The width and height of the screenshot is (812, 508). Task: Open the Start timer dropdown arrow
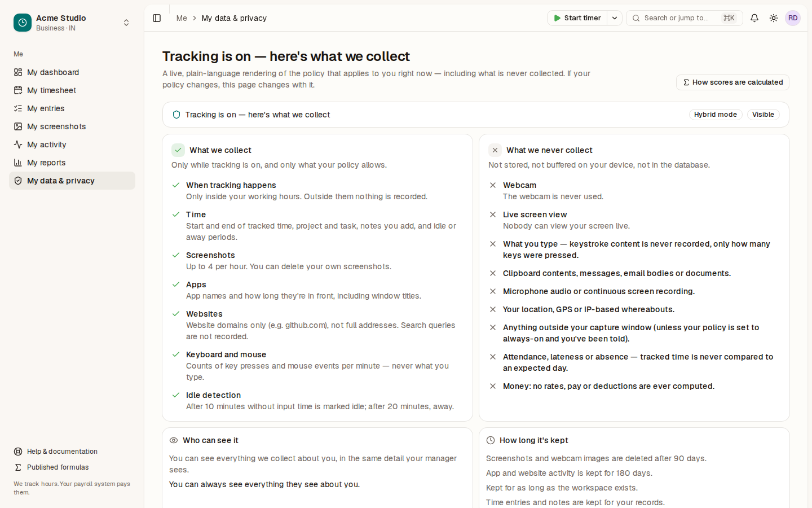pos(615,18)
